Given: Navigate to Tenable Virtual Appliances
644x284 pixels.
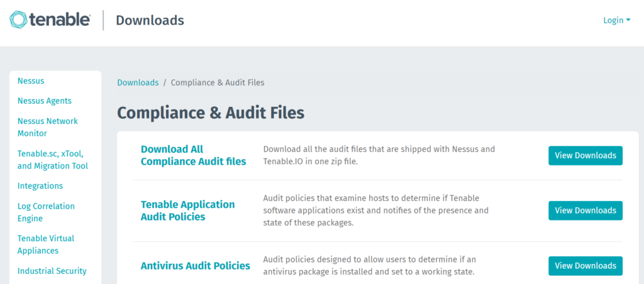Looking at the screenshot, I should pos(46,244).
